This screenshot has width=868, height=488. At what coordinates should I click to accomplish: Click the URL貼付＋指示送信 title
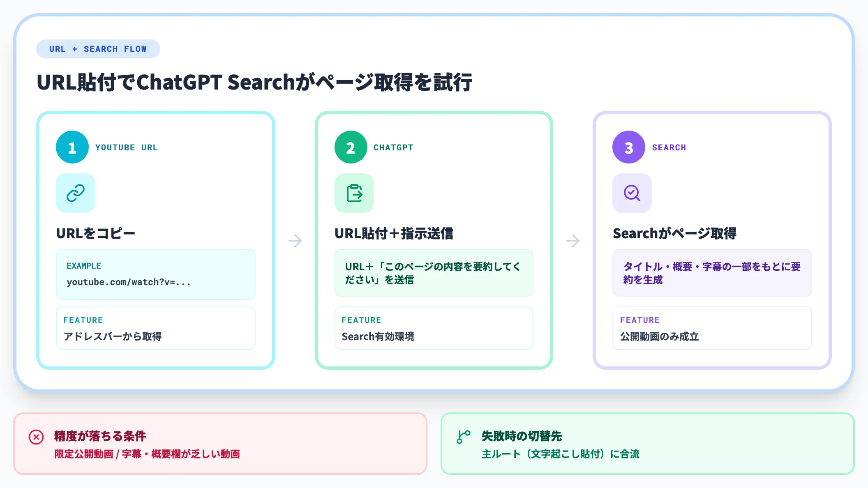394,233
